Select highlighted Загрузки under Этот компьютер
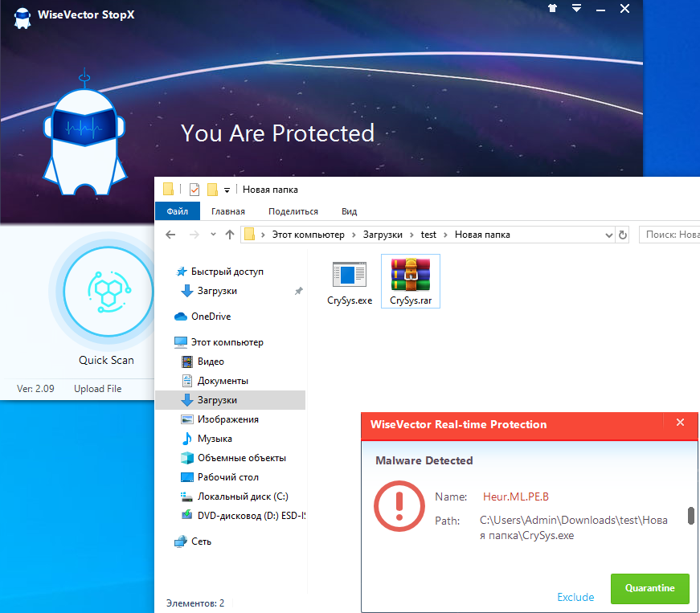The height and width of the screenshot is (613, 700). (x=231, y=400)
